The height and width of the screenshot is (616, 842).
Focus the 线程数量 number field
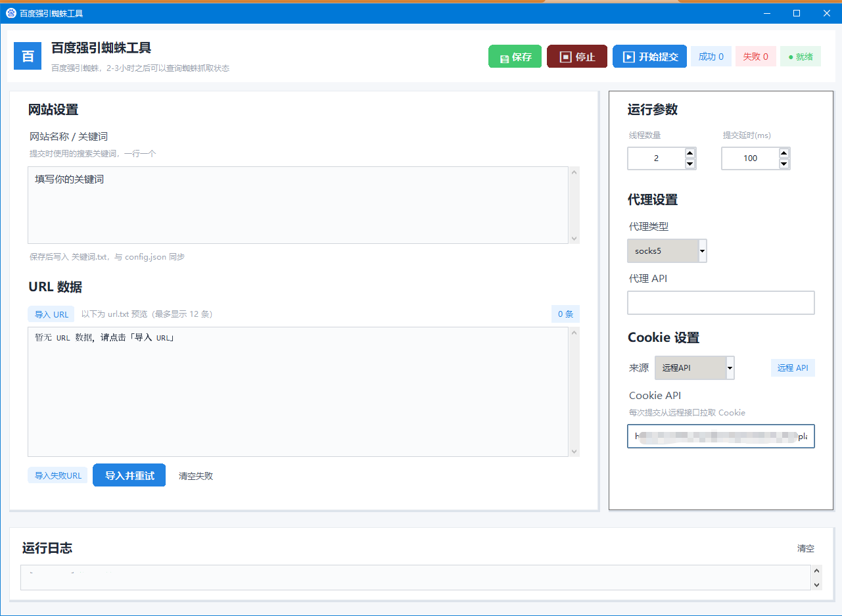tap(656, 158)
